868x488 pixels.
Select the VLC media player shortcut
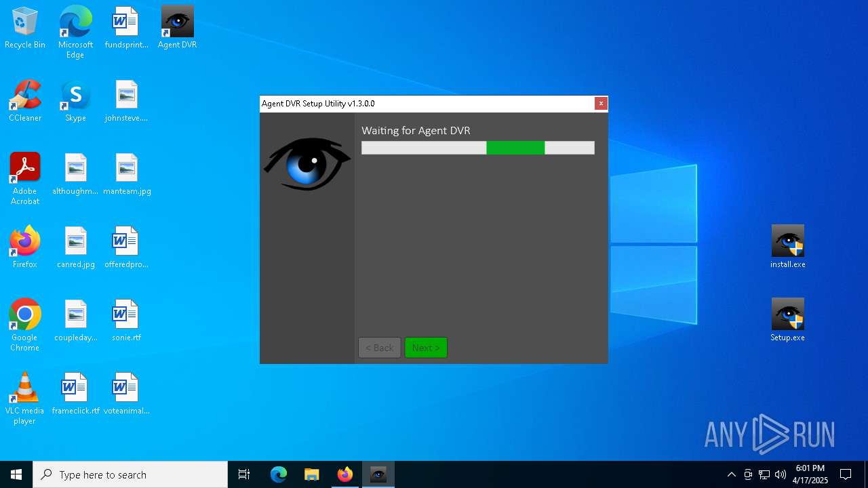coord(25,399)
